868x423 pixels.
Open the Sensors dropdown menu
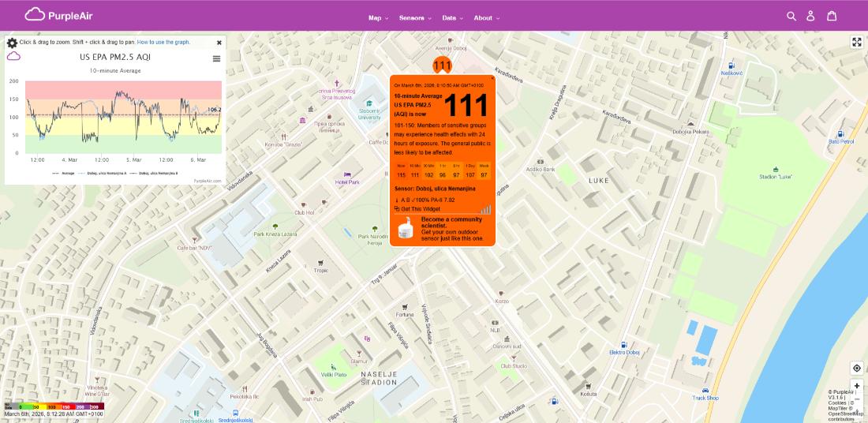click(415, 17)
